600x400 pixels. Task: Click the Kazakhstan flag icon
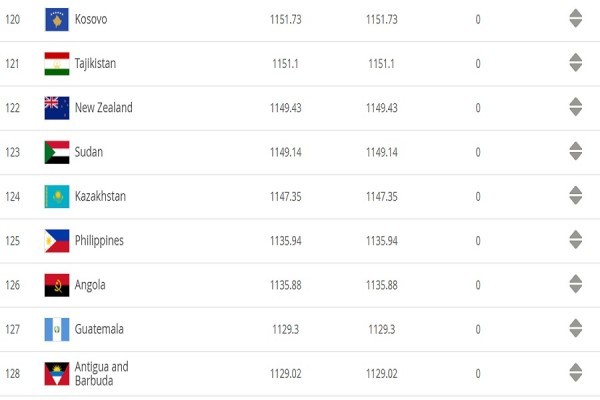coord(57,197)
